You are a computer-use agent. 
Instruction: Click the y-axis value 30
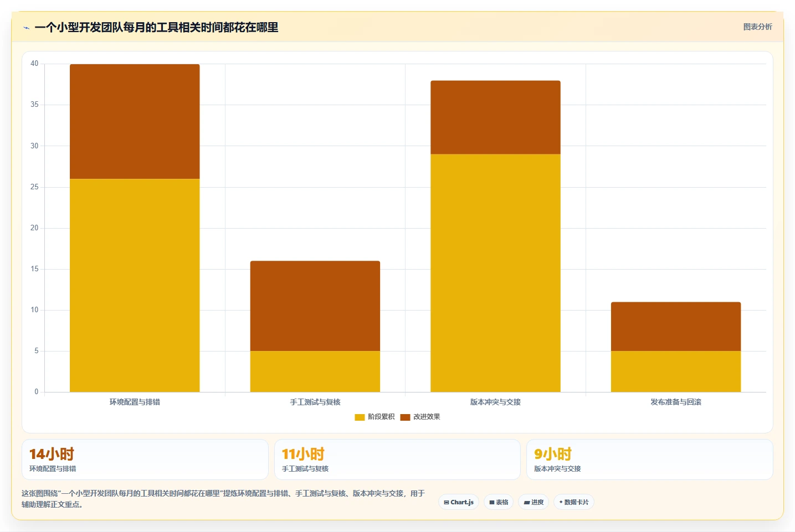(34, 146)
